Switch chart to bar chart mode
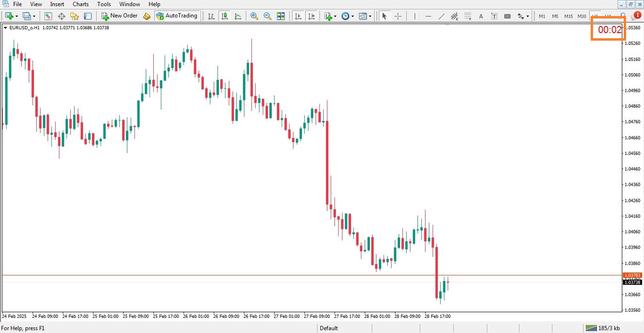Image resolution: width=644 pixels, height=333 pixels. point(211,16)
